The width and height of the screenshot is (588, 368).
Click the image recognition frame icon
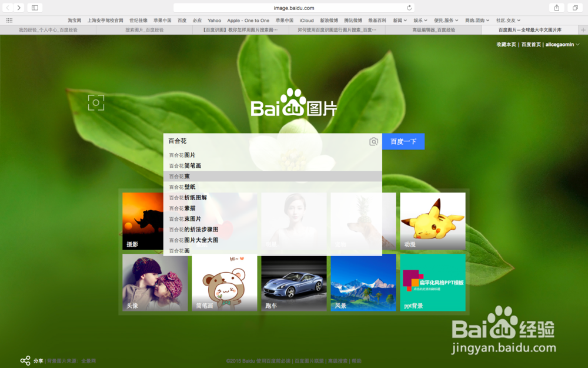[x=96, y=102]
